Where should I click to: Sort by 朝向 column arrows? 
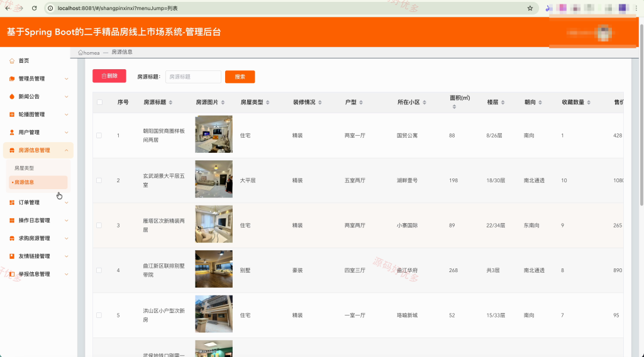[540, 102]
